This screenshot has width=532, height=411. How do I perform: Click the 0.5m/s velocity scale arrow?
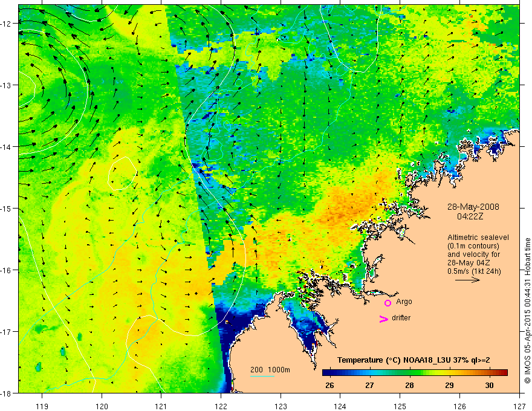[x=467, y=280]
